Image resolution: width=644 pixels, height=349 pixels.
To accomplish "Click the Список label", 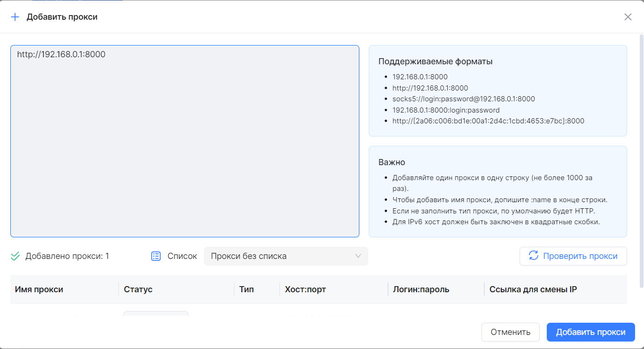I will pos(182,256).
